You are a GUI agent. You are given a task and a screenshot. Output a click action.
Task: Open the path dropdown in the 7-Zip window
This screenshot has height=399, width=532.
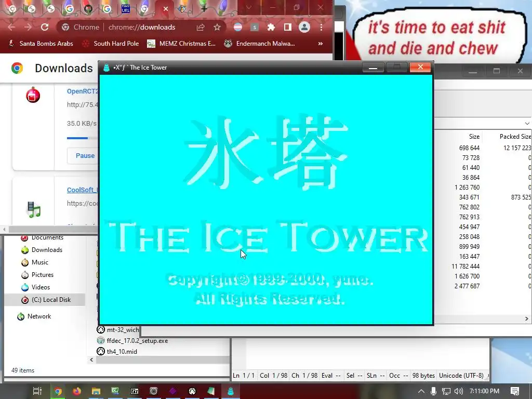pos(527,124)
